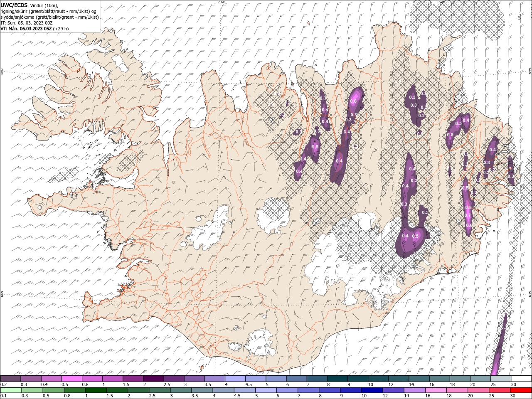This screenshot has height=399, width=532.
Task: Click 'rigning/skúrir' in the map caption
Action: click(15, 11)
